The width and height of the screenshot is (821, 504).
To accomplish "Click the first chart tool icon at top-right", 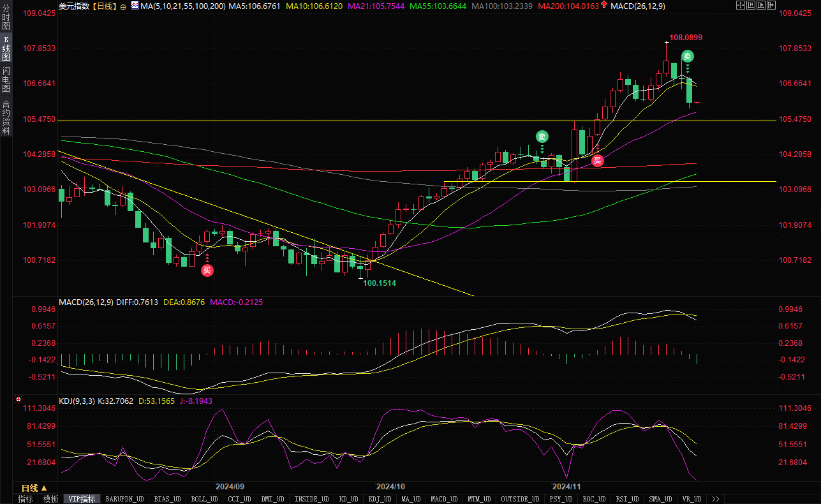I will 739,6.
